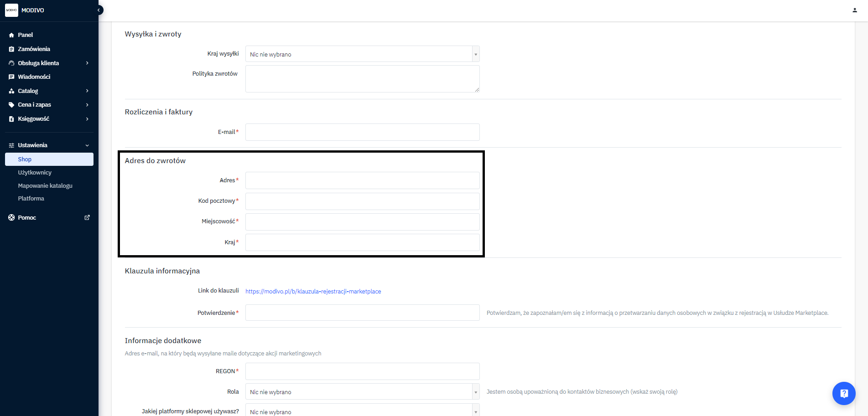Open Mapowanie katalogu settings page

point(45,186)
